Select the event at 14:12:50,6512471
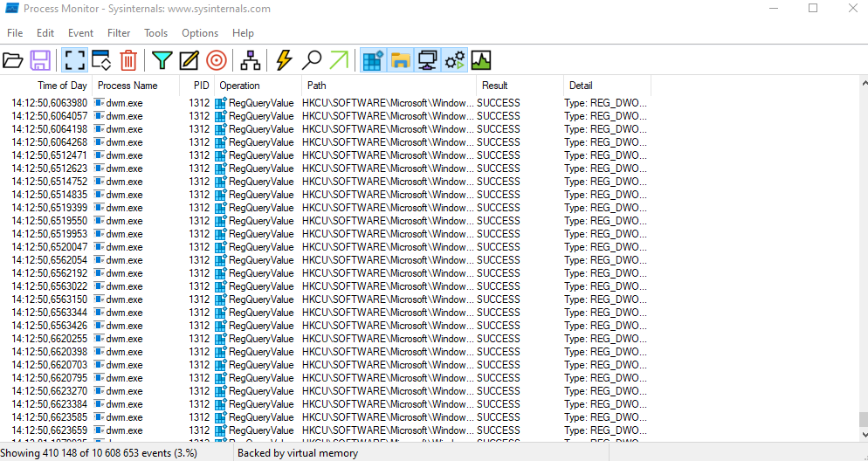The height and width of the screenshot is (461, 868). point(326,155)
